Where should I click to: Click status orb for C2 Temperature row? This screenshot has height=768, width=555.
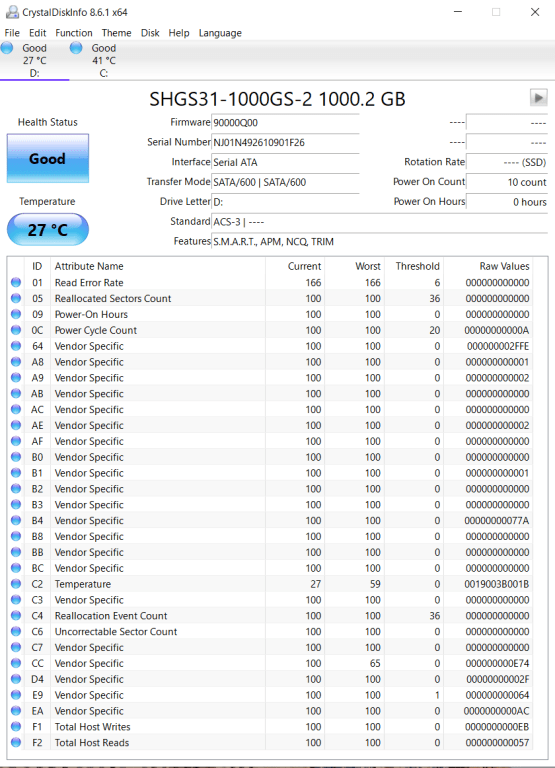[x=16, y=584]
